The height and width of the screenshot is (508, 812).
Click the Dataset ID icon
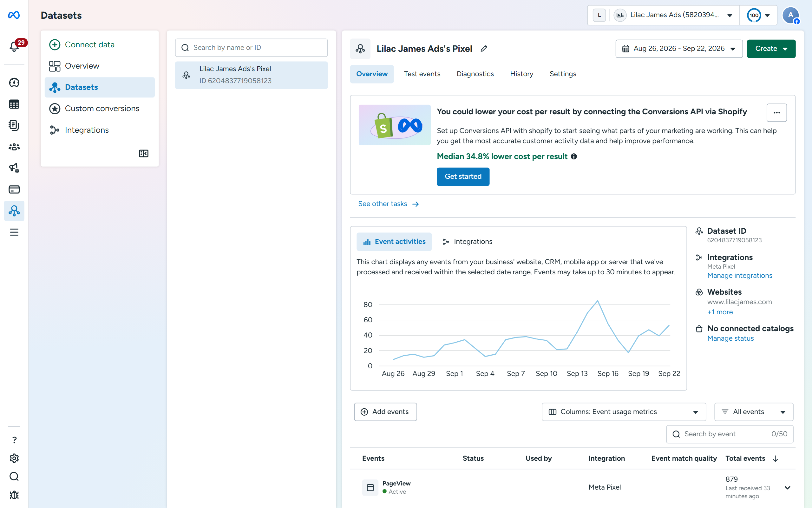pyautogui.click(x=699, y=231)
